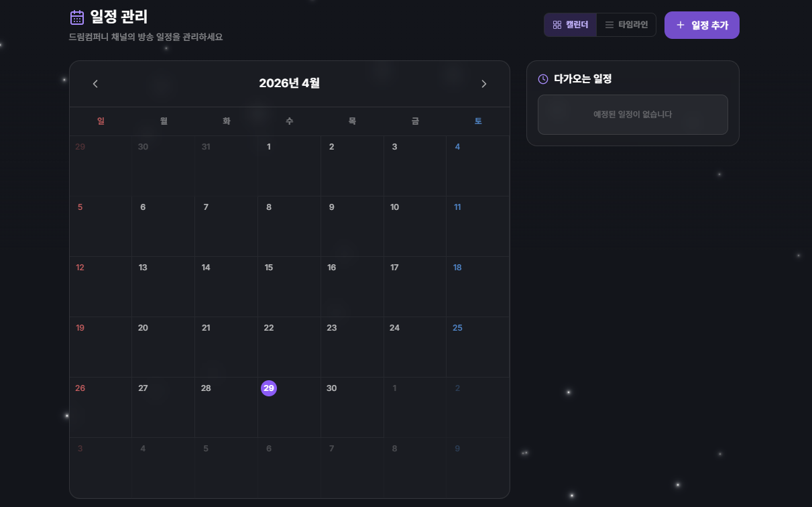Screen dimensions: 812x507
Task: Advance to next month with right chevron
Action: 484,84
